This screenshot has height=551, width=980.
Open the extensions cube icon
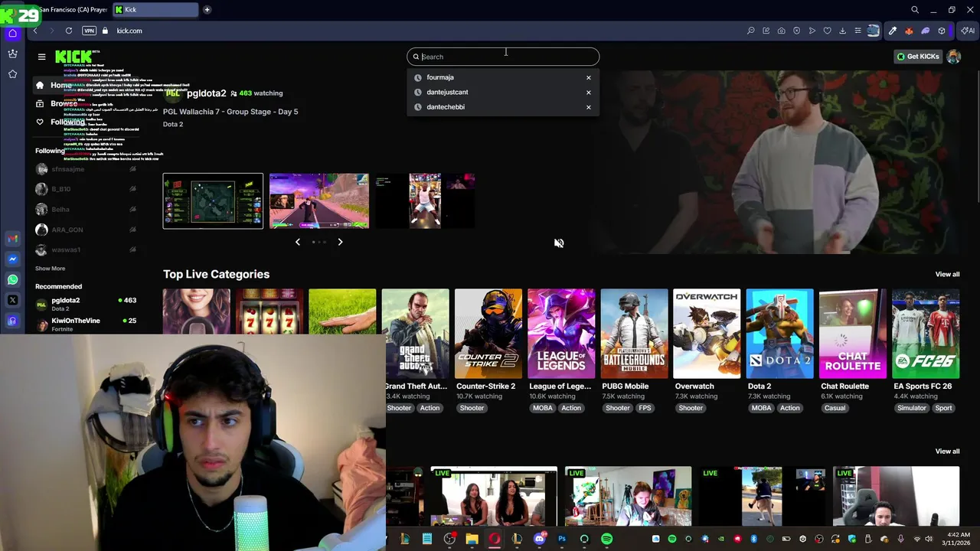[942, 31]
